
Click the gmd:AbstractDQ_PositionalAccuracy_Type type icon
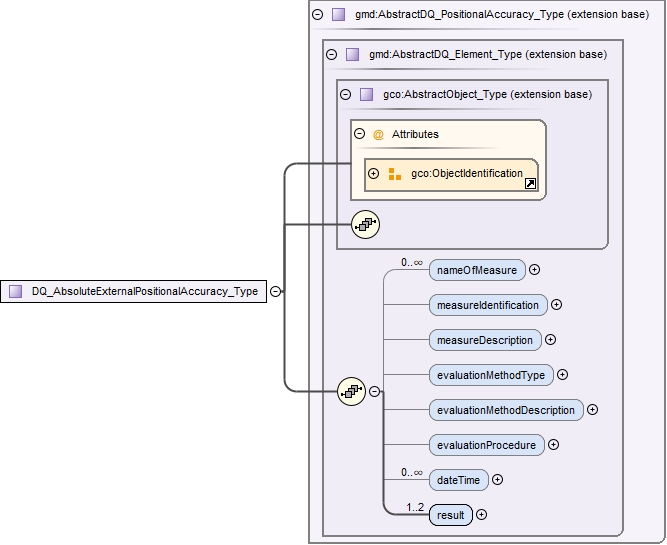(338, 15)
